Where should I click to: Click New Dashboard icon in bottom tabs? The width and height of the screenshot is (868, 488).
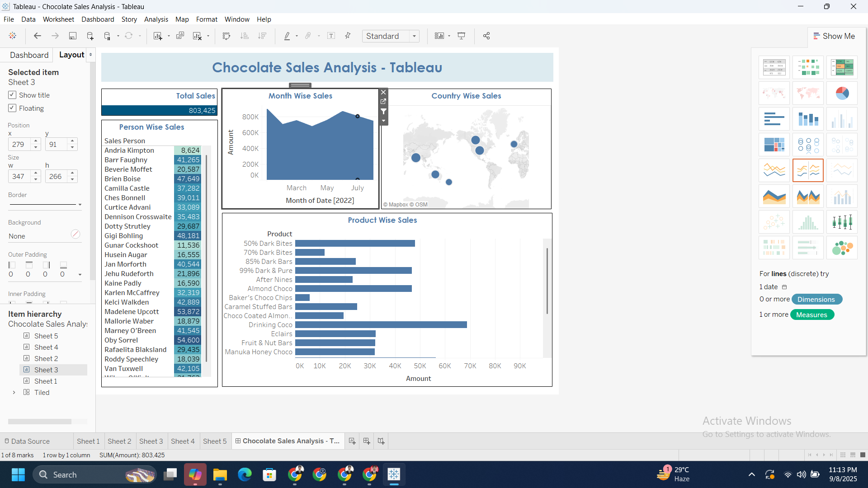click(367, 441)
